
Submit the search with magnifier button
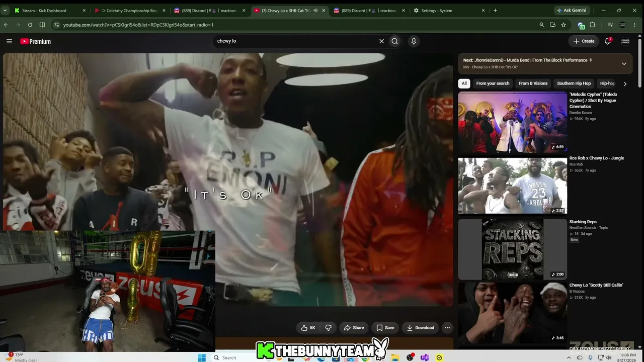394,41
